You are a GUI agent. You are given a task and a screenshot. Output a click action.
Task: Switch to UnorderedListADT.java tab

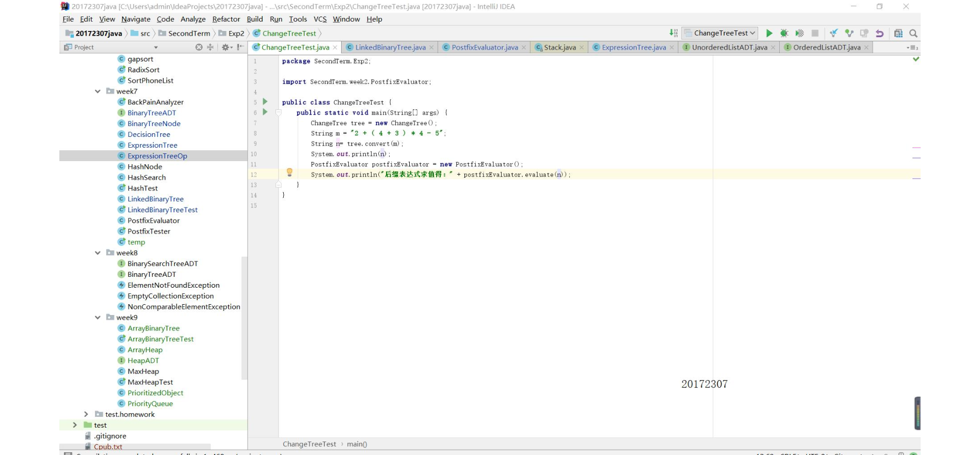[729, 48]
